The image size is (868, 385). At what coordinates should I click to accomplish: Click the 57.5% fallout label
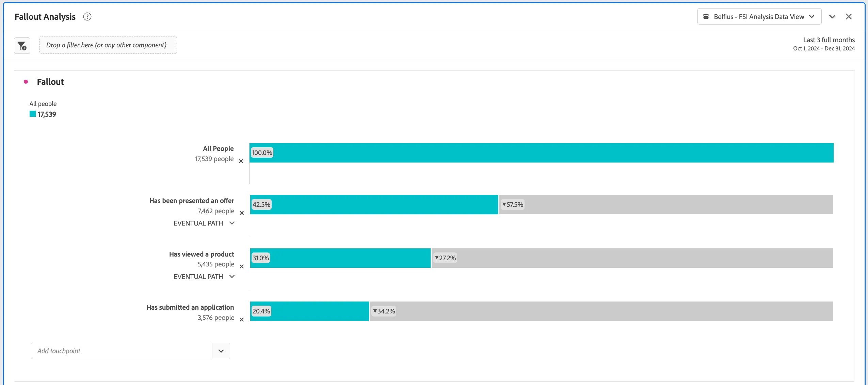tap(513, 204)
